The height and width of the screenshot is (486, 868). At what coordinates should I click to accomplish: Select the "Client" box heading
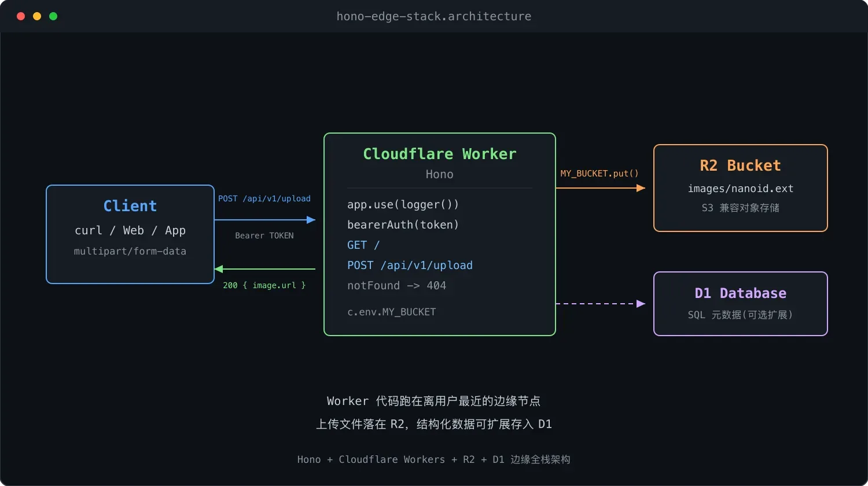click(x=130, y=206)
